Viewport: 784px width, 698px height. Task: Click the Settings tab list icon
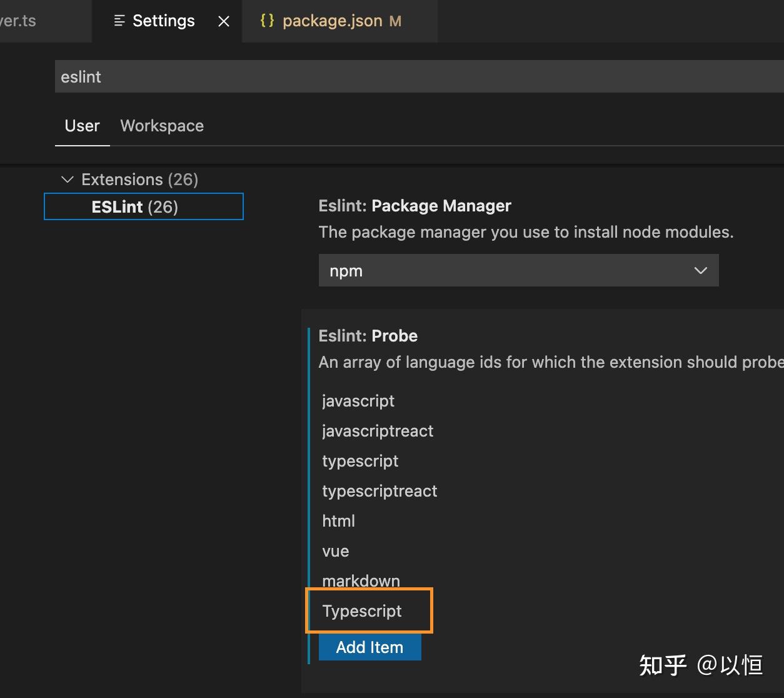point(119,21)
